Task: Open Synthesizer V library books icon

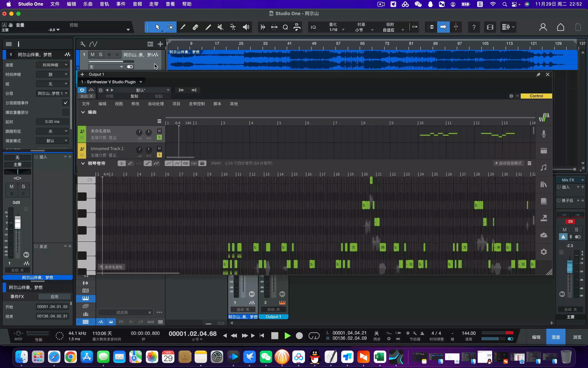Action: coord(544,184)
